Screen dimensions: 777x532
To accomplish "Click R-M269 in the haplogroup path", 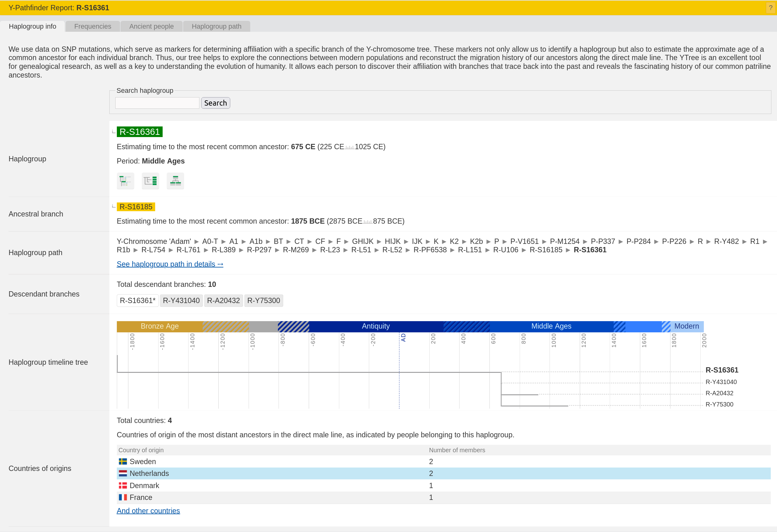I will point(296,249).
